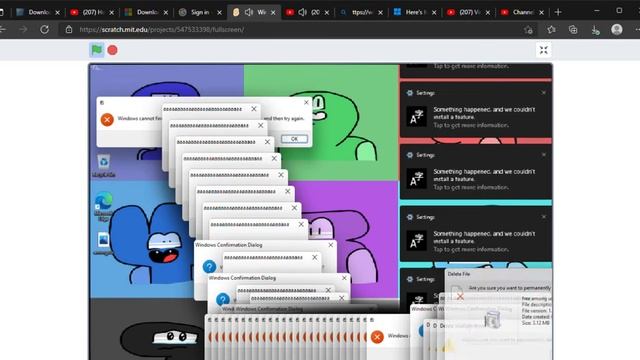Open a new browser tab

click(x=558, y=12)
